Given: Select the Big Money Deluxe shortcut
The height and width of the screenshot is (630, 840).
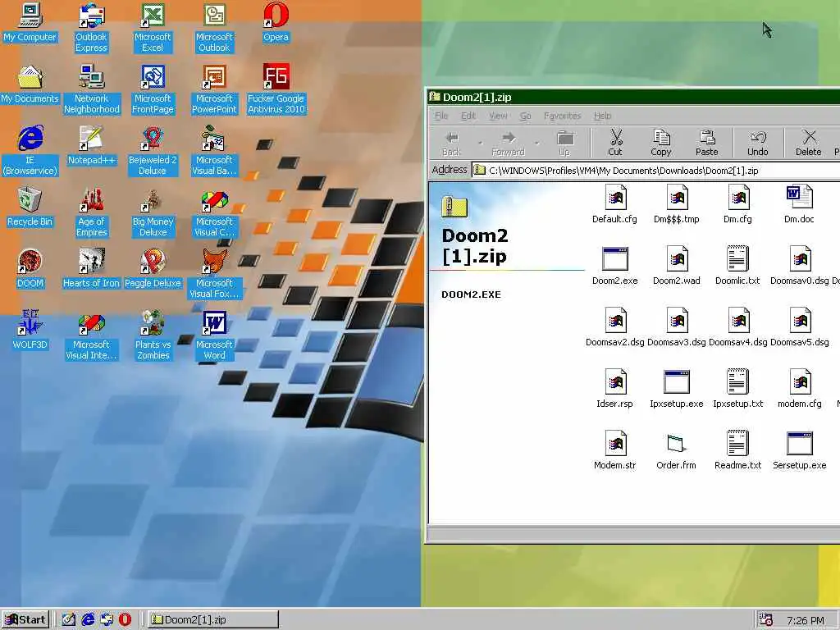Looking at the screenshot, I should 153,212.
